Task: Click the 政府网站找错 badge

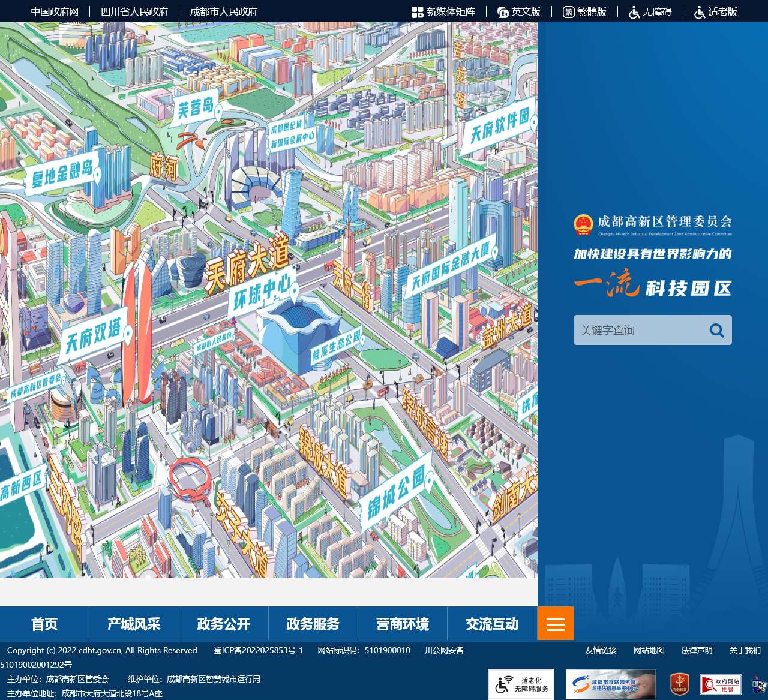Action: click(x=721, y=684)
